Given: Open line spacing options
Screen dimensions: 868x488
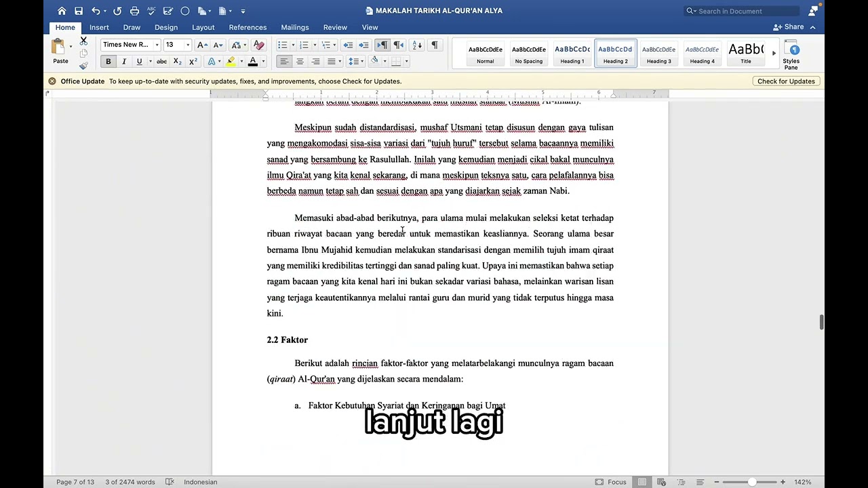Looking at the screenshot, I should (356, 62).
